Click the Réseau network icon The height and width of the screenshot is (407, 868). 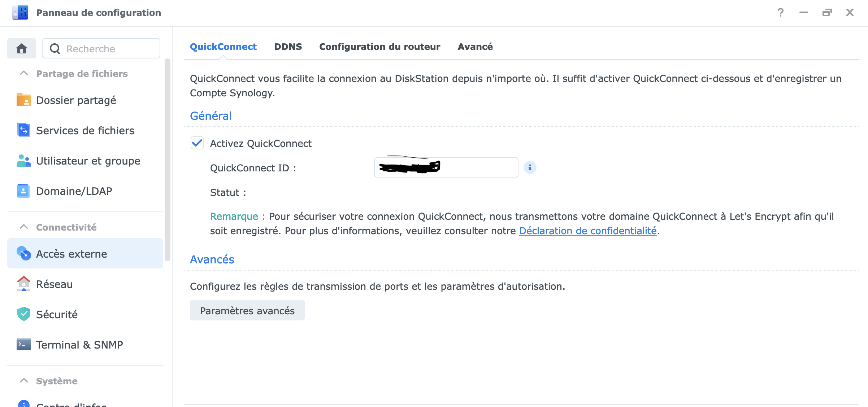24,284
